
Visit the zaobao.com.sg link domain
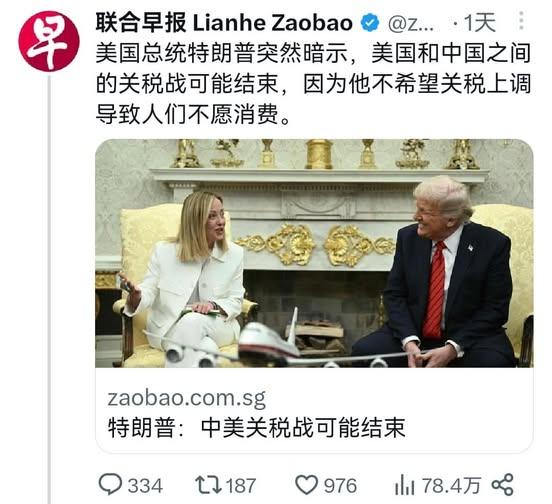pyautogui.click(x=187, y=398)
